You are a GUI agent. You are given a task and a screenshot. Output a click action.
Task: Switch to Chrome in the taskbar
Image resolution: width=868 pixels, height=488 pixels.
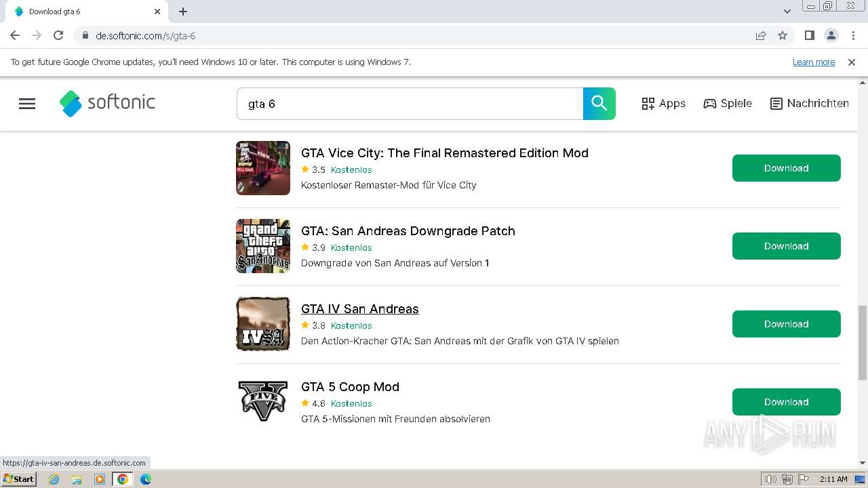coord(123,479)
